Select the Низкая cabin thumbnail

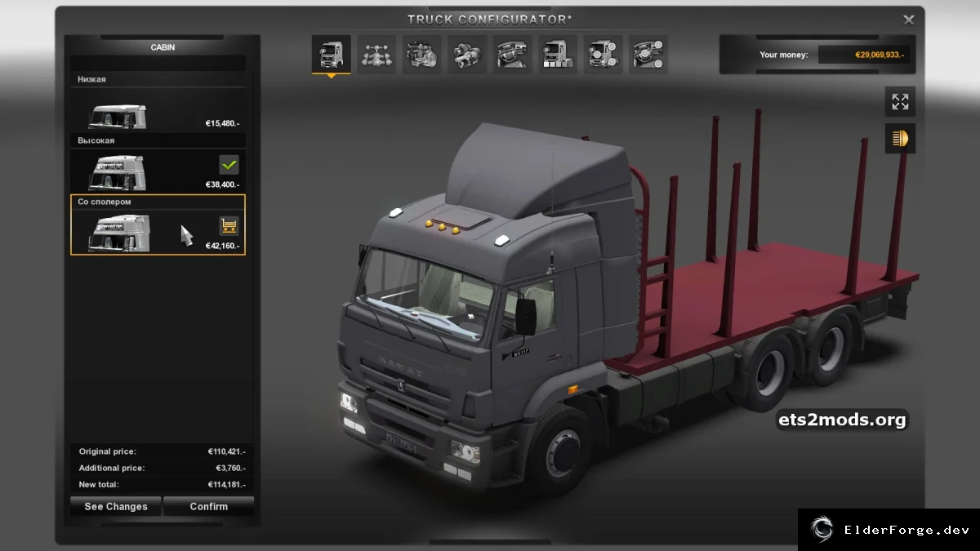click(118, 116)
